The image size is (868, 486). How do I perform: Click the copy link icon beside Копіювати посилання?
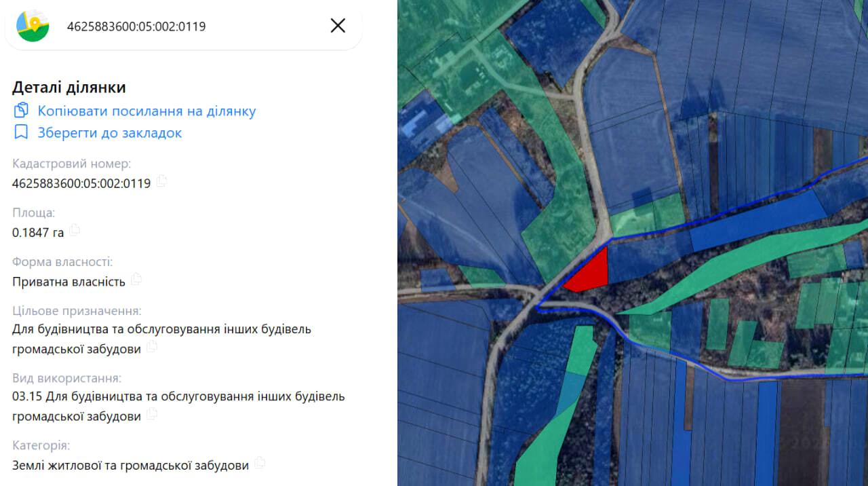click(x=21, y=111)
